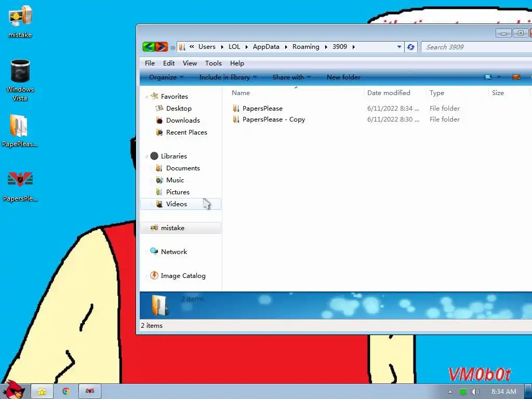Select Image Catalog in navigation pane
The height and width of the screenshot is (399, 532).
183,276
